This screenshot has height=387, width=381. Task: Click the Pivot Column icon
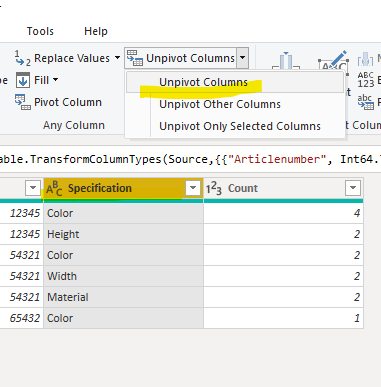tap(23, 102)
